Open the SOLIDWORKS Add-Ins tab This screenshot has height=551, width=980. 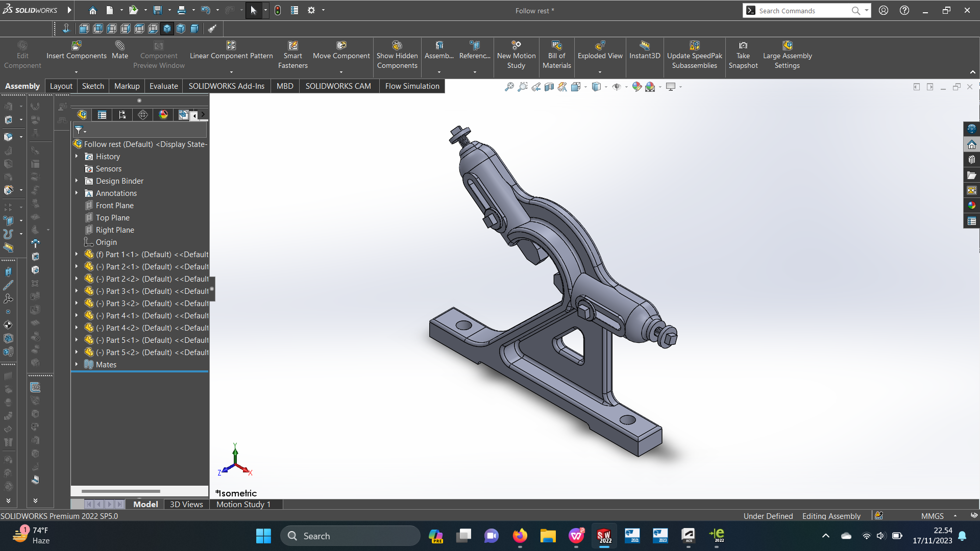(227, 86)
